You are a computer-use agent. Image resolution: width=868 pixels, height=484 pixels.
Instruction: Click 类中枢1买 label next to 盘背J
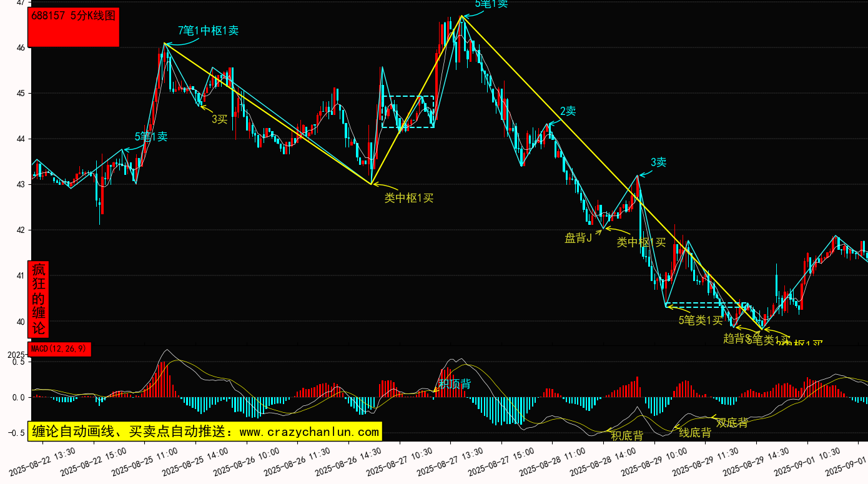(x=641, y=242)
